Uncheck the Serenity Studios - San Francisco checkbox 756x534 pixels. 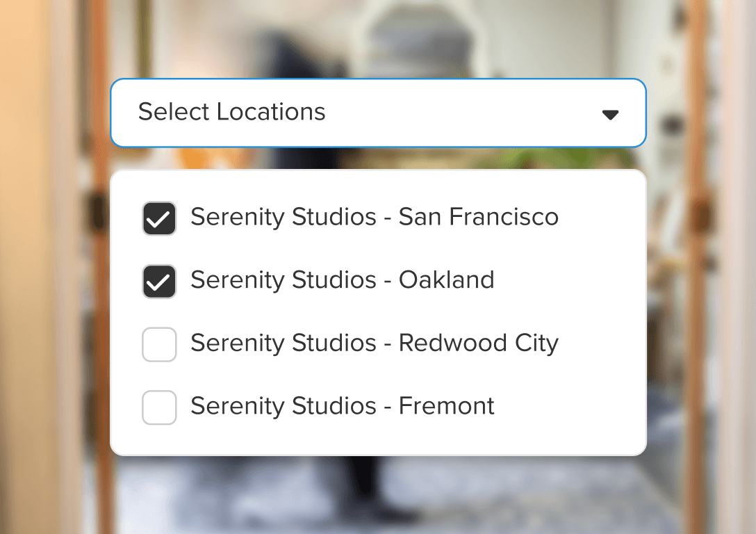pyautogui.click(x=159, y=218)
